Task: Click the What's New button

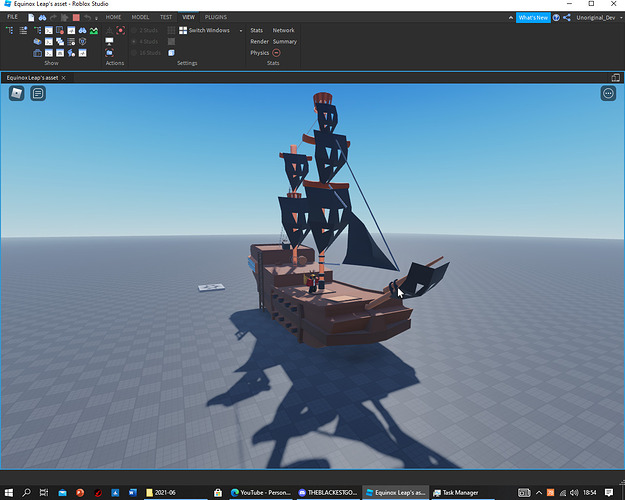Action: tap(533, 18)
